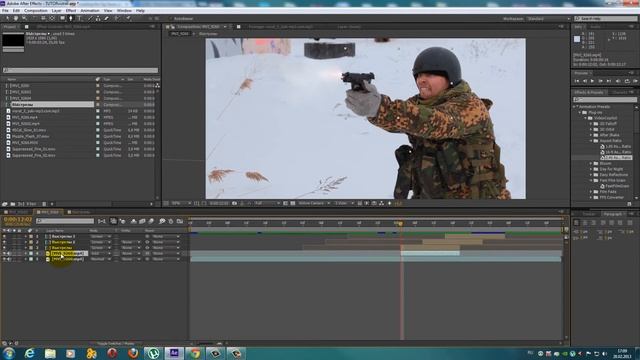Viewport: 640px width, 360px height.
Task: Select the Eraser tool
Action: tap(107, 18)
